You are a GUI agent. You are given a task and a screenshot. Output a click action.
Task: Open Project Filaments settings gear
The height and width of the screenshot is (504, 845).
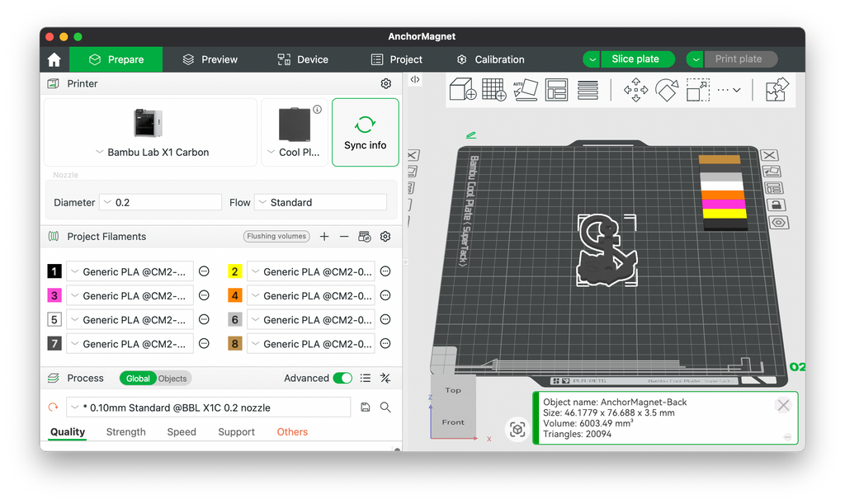click(385, 237)
